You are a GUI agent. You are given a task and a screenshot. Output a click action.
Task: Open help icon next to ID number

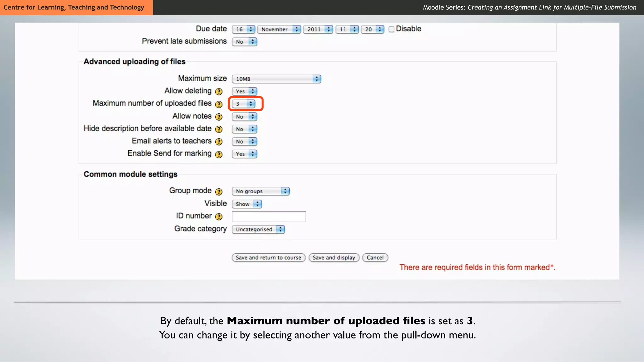click(x=219, y=217)
